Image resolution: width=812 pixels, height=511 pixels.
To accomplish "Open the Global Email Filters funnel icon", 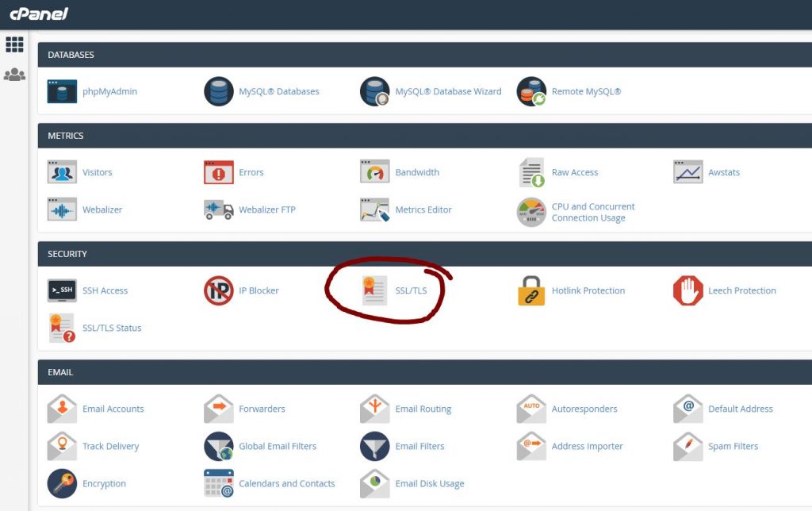I will 219,446.
